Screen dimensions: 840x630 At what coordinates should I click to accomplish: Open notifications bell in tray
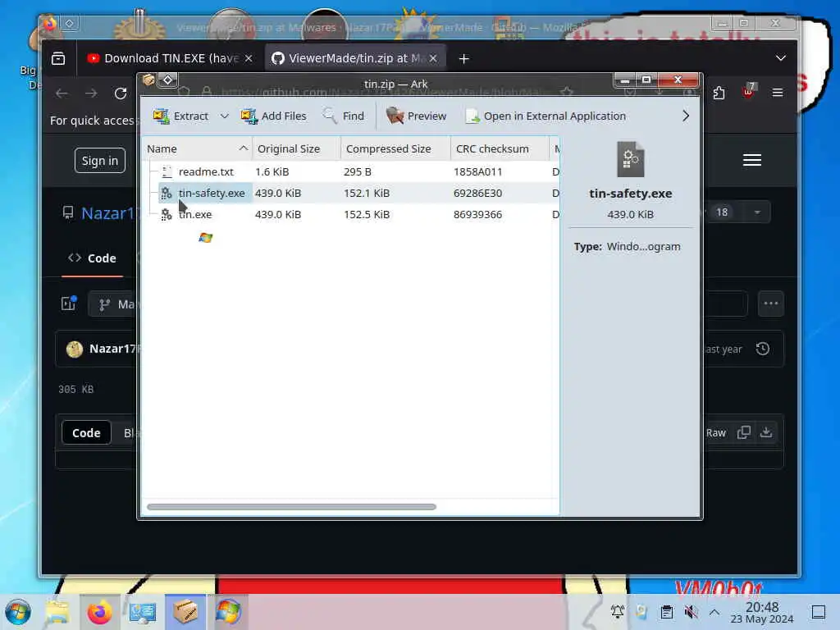pyautogui.click(x=618, y=612)
